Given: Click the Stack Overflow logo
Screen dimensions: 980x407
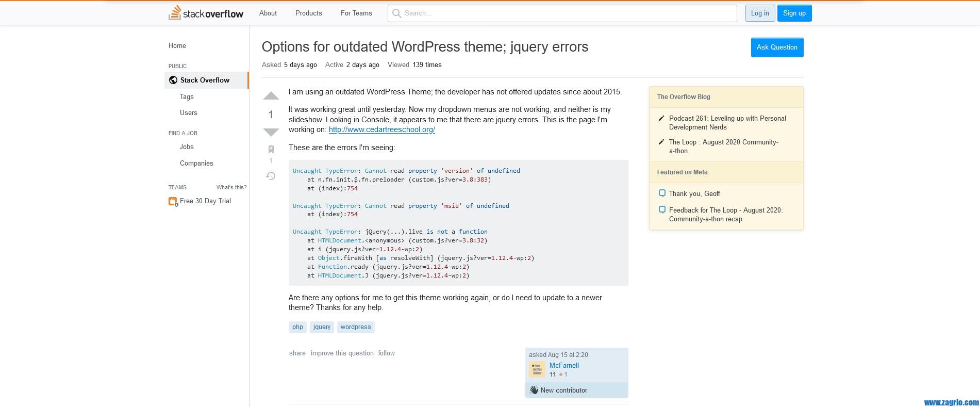Looking at the screenshot, I should [206, 13].
